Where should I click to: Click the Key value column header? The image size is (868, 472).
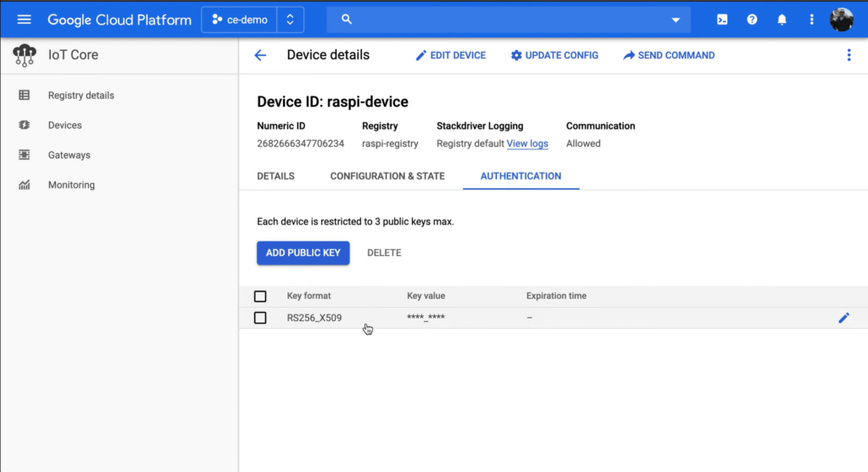(426, 296)
